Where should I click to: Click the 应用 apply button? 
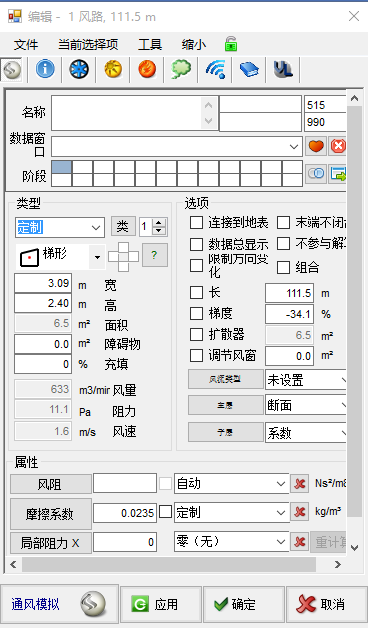pos(161,604)
